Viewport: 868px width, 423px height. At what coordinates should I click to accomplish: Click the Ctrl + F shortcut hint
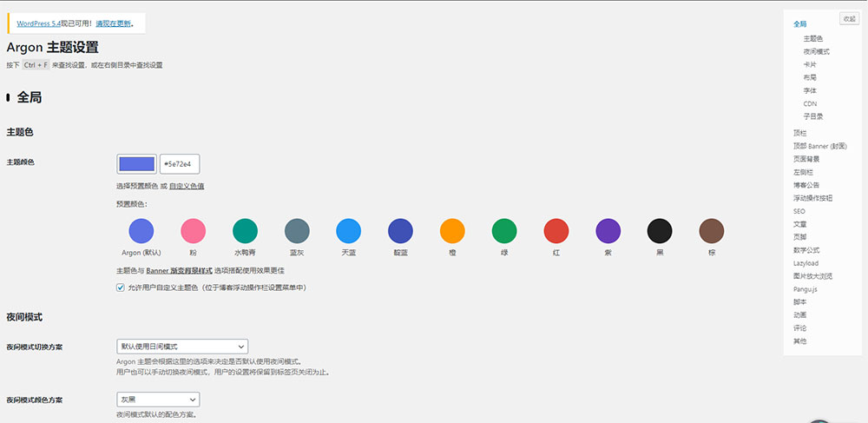tap(36, 65)
